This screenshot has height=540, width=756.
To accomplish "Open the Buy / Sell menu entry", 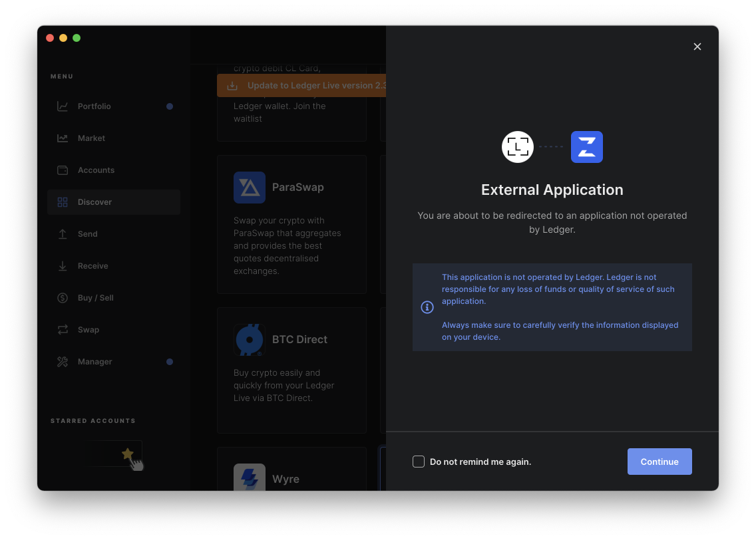I will (x=114, y=298).
